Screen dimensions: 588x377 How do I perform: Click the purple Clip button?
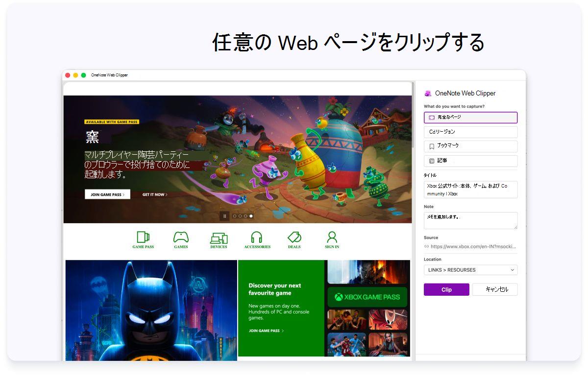pos(446,289)
